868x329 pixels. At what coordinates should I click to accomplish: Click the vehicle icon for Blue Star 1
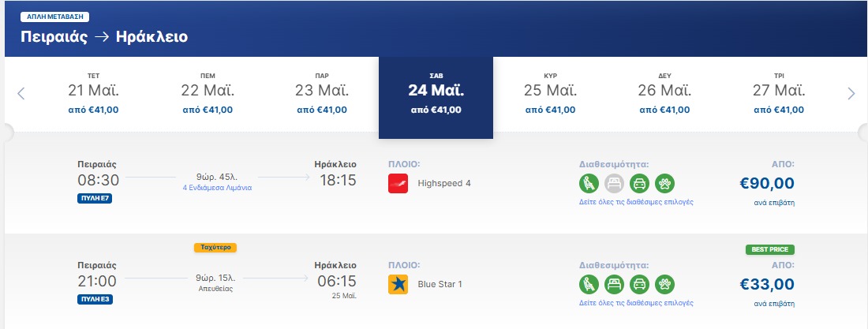tap(639, 284)
